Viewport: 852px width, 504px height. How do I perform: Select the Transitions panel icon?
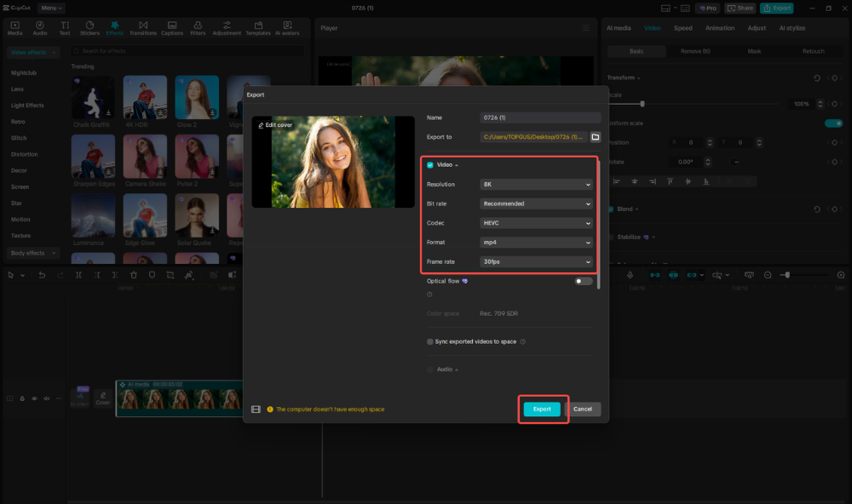[x=143, y=28]
